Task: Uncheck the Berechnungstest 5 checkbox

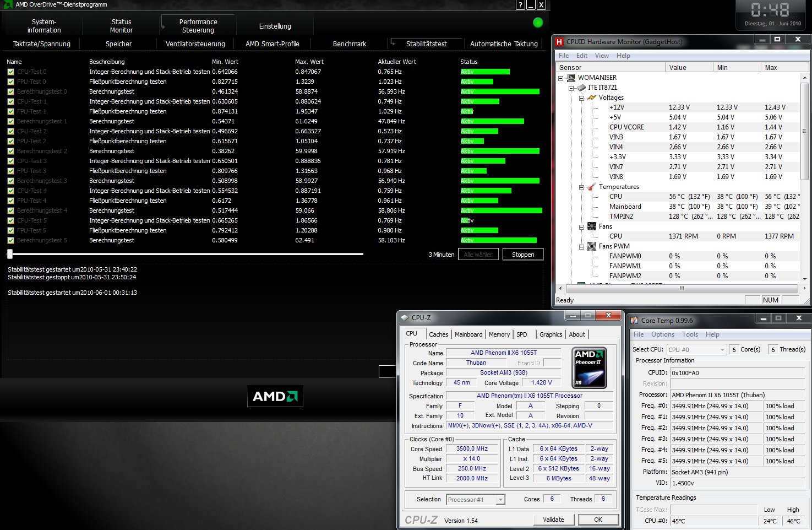Action: click(x=10, y=240)
